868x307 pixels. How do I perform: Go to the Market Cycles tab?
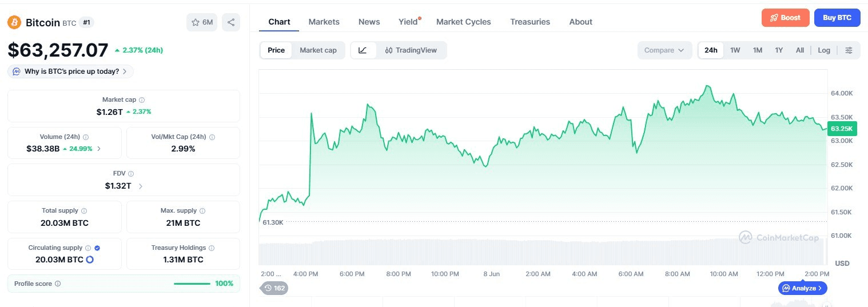[463, 22]
